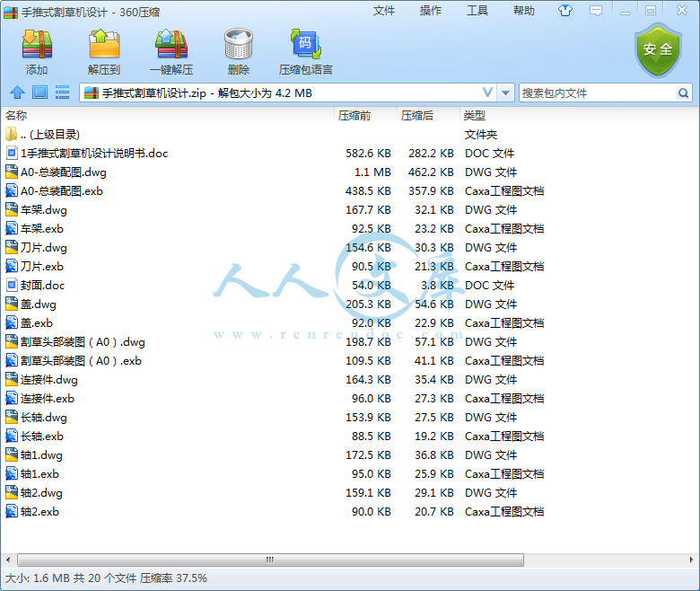Expand the address bar V chevron
This screenshot has width=700, height=591.
tap(487, 93)
